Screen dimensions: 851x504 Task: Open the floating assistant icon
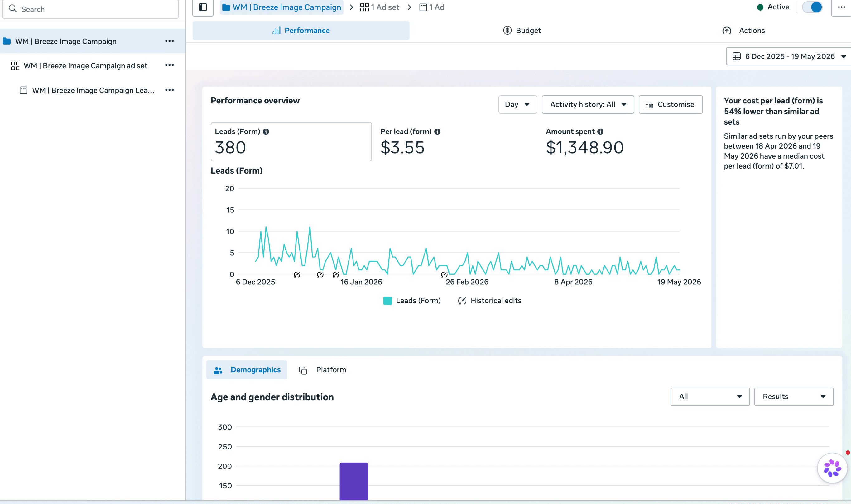coord(832,468)
